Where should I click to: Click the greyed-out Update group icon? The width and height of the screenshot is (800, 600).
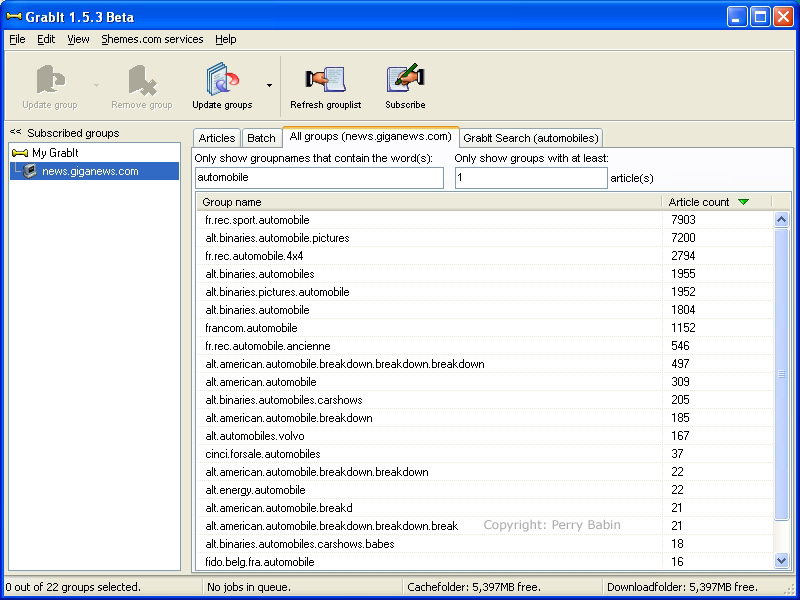coord(50,79)
